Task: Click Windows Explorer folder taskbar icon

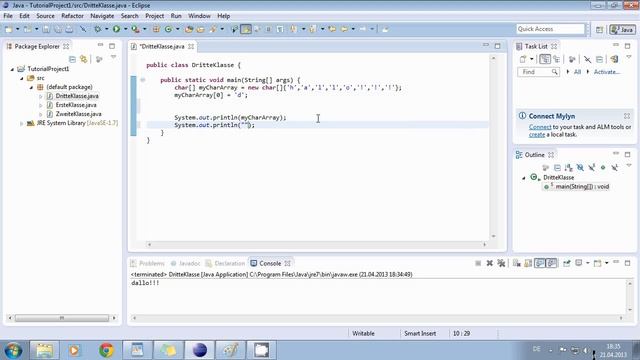Action: tap(44, 350)
